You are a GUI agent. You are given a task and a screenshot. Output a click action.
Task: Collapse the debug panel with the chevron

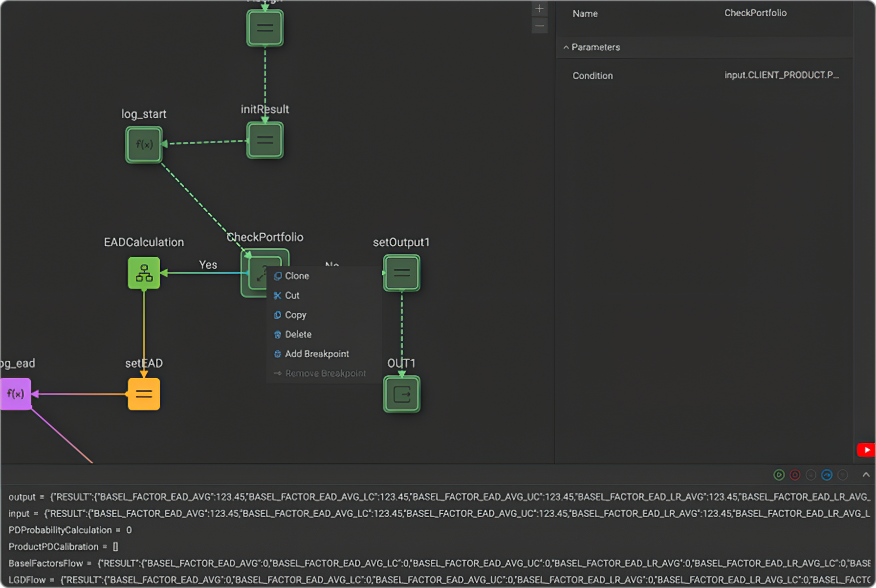click(x=866, y=475)
